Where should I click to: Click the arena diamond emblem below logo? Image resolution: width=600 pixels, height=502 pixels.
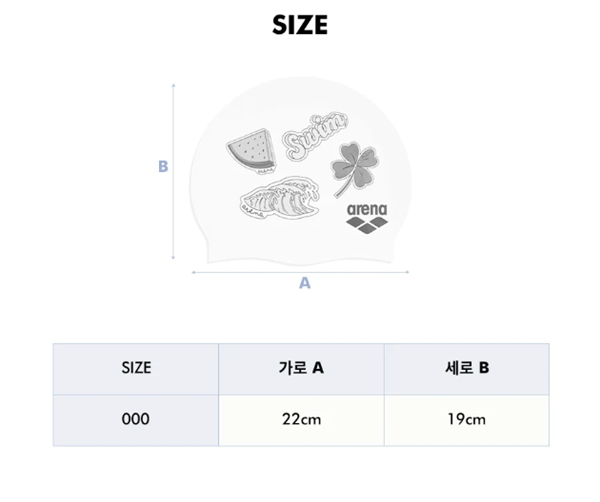tap(367, 225)
